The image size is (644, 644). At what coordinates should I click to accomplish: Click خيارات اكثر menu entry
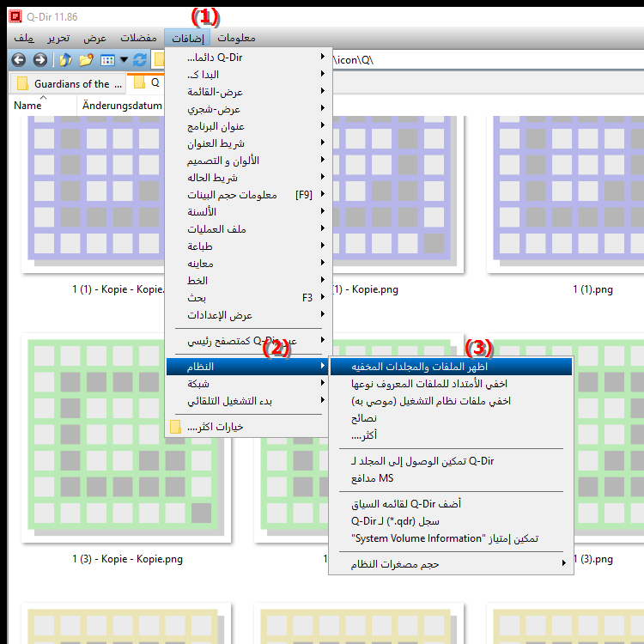coord(248,427)
